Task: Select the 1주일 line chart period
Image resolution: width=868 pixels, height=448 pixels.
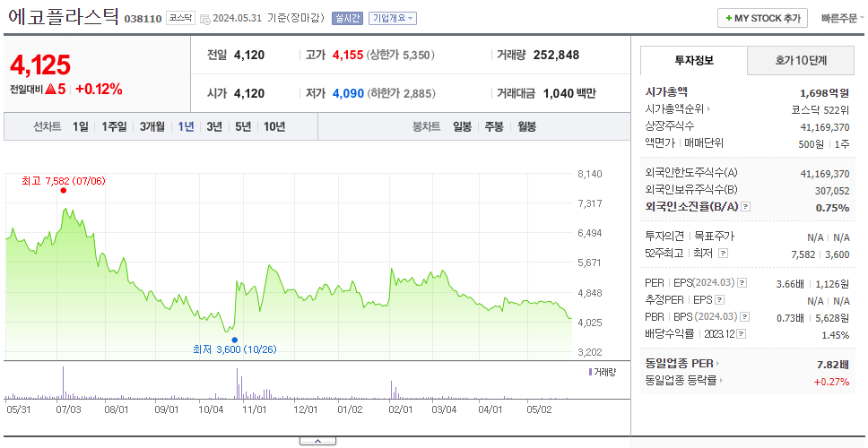Action: (x=114, y=126)
